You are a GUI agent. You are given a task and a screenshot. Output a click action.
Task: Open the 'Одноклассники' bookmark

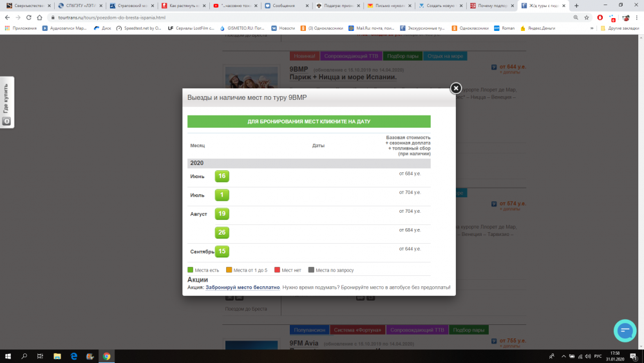click(x=473, y=28)
